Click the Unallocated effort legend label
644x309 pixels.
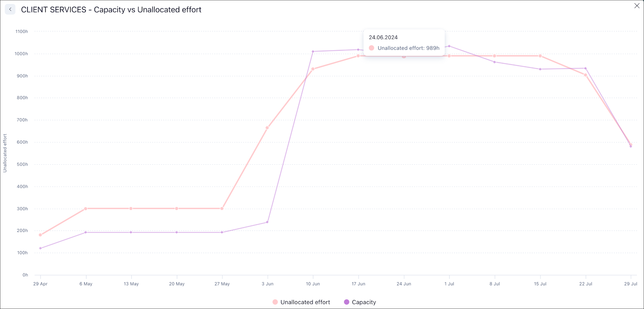pyautogui.click(x=305, y=302)
